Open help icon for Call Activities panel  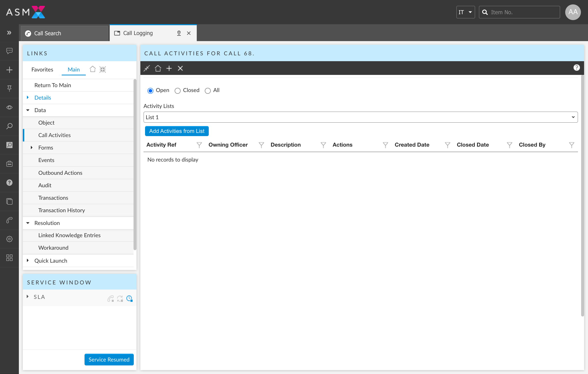577,68
